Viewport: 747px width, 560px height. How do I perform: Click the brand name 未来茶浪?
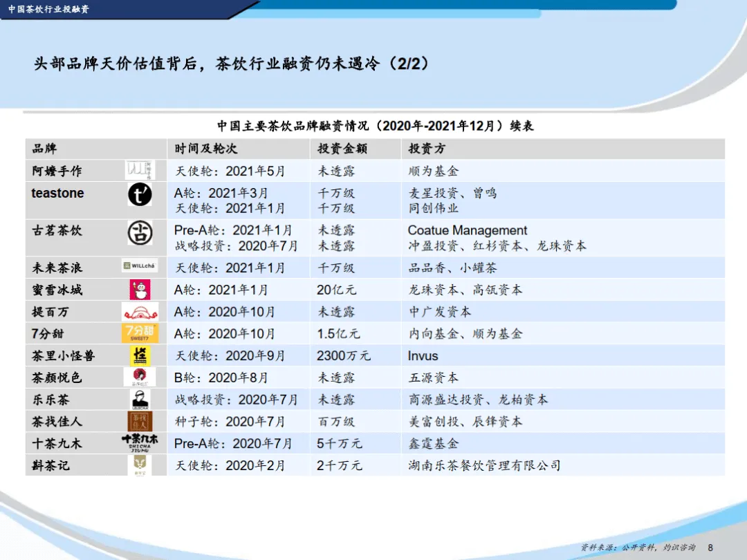point(57,268)
